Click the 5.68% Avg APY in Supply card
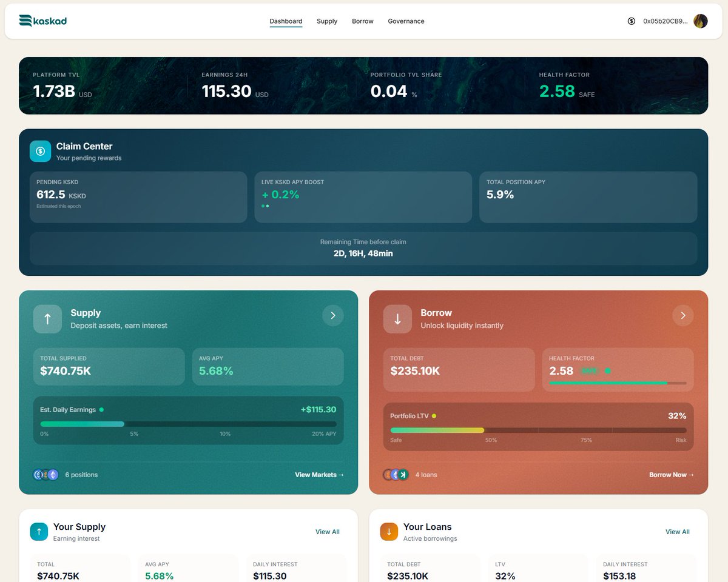 pos(216,371)
